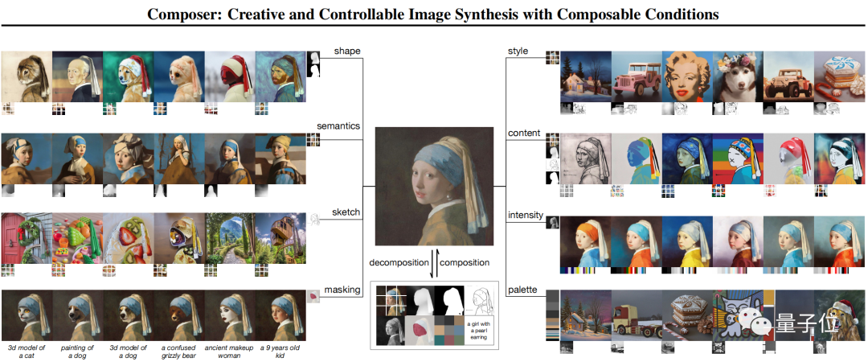Click the "style" condition label

(x=518, y=51)
